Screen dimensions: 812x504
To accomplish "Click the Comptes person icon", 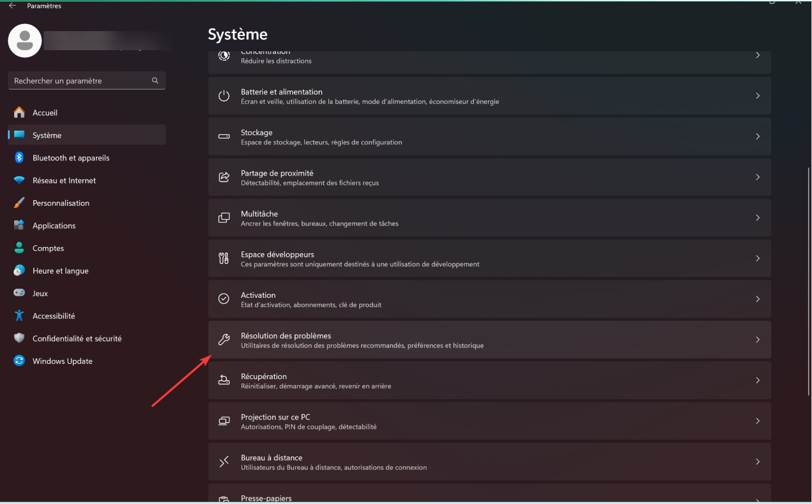I will [19, 248].
